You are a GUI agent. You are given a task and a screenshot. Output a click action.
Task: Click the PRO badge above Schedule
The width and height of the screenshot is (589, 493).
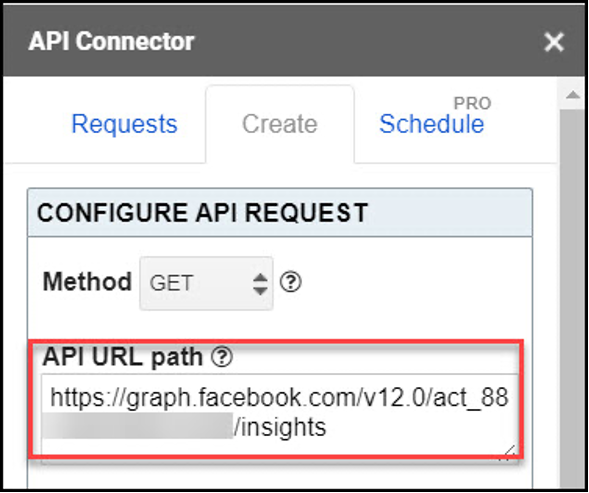coord(472,103)
